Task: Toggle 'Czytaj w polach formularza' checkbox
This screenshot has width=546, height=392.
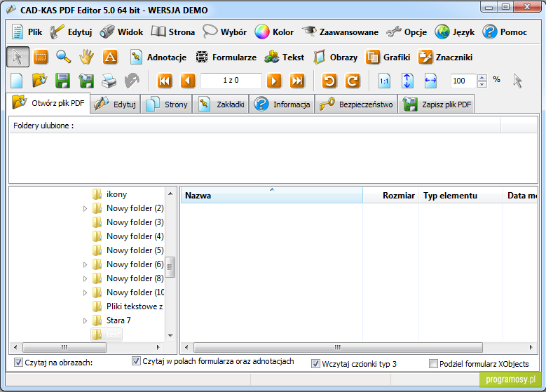Action: click(136, 361)
